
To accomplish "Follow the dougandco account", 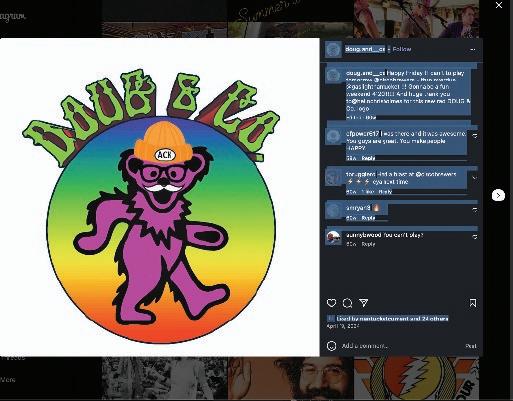I will [x=402, y=49].
